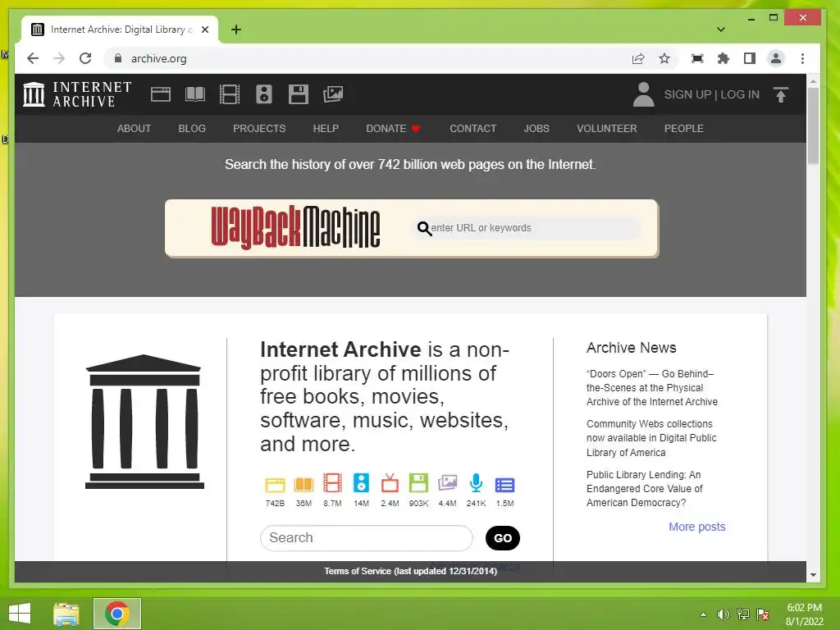Click the scrollbar down arrow
The image size is (840, 630).
coord(813,575)
